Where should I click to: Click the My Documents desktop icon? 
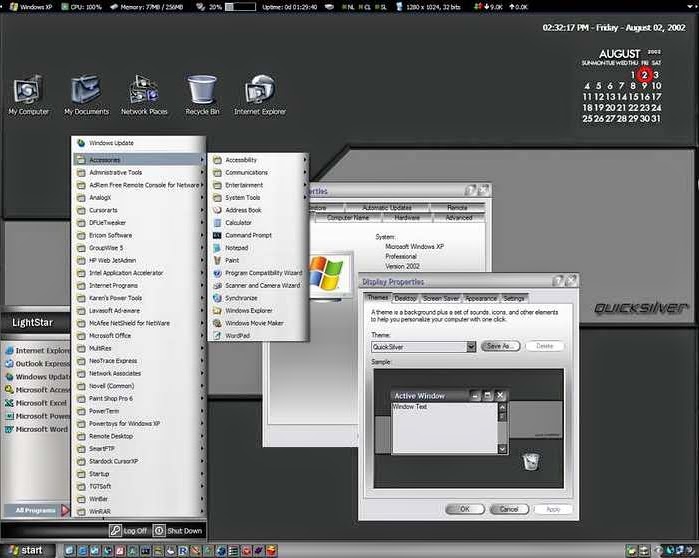coord(86,95)
